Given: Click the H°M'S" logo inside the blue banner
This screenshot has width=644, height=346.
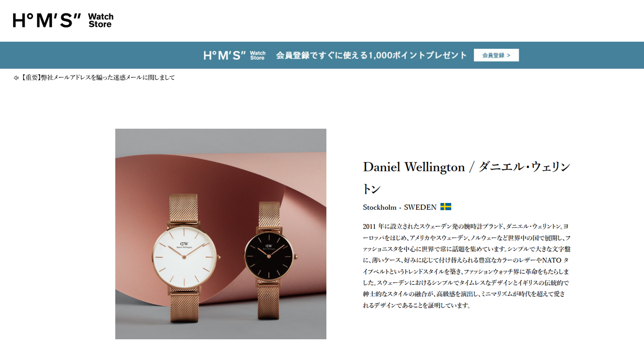Looking at the screenshot, I should click(234, 55).
